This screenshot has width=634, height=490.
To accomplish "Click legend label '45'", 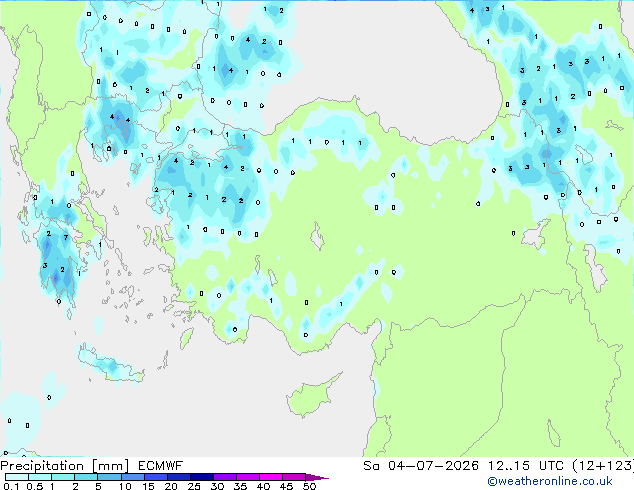I will [x=286, y=486].
